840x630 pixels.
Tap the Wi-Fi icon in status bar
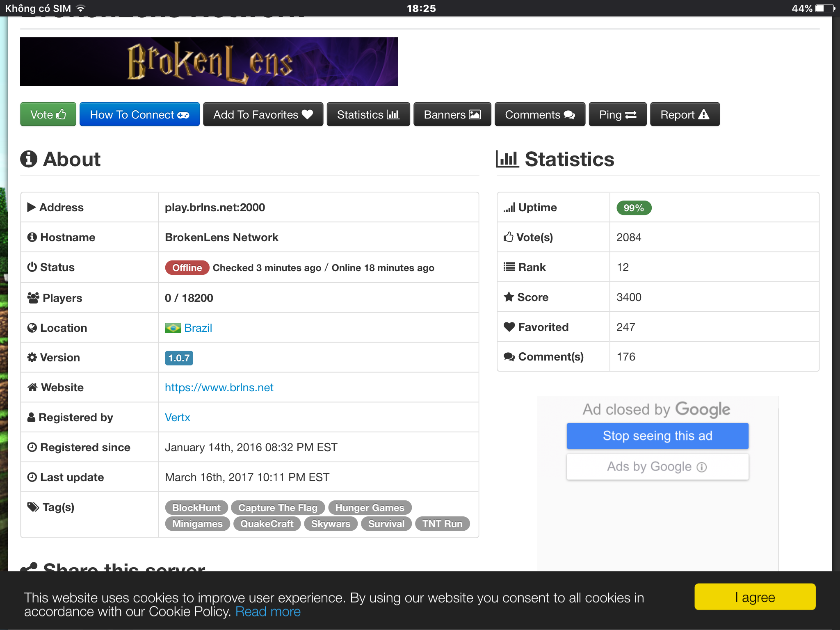(x=81, y=8)
